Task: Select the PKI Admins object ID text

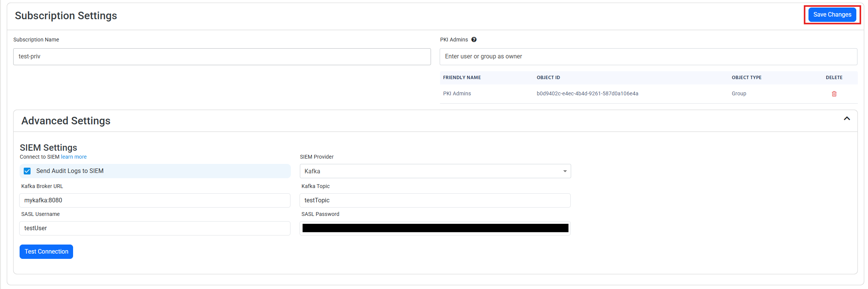Action: point(587,93)
